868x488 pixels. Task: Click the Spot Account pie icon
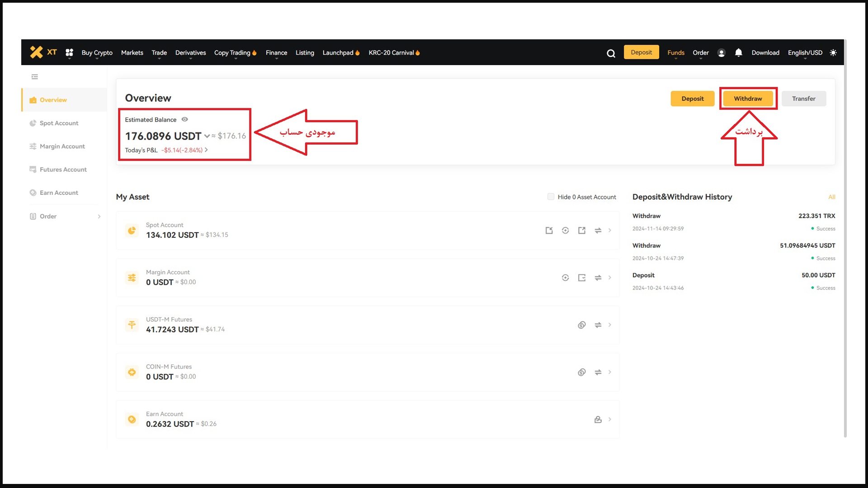[x=132, y=230]
